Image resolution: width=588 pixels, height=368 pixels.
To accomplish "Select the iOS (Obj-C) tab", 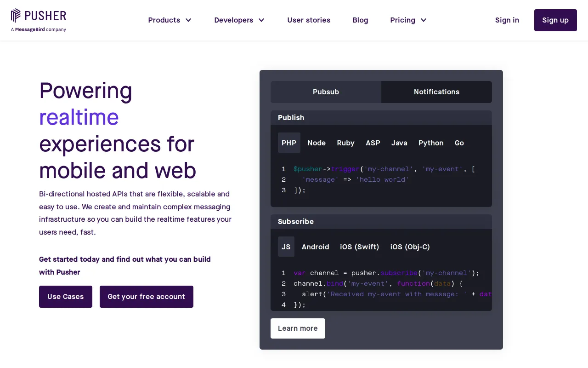I will pyautogui.click(x=410, y=247).
